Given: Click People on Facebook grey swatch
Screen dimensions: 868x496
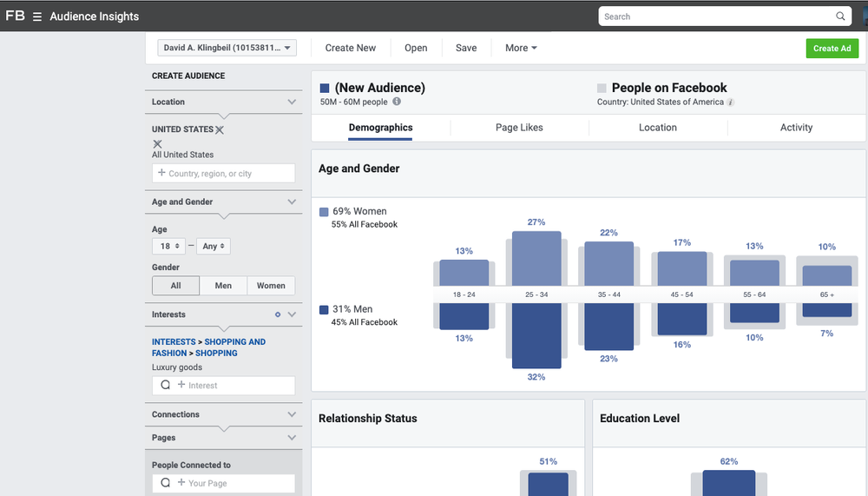Looking at the screenshot, I should (602, 88).
